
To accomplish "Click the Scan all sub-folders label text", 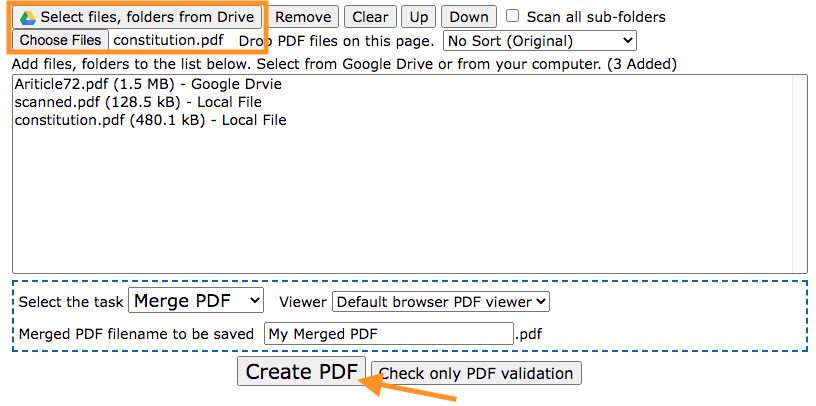I will [x=596, y=17].
